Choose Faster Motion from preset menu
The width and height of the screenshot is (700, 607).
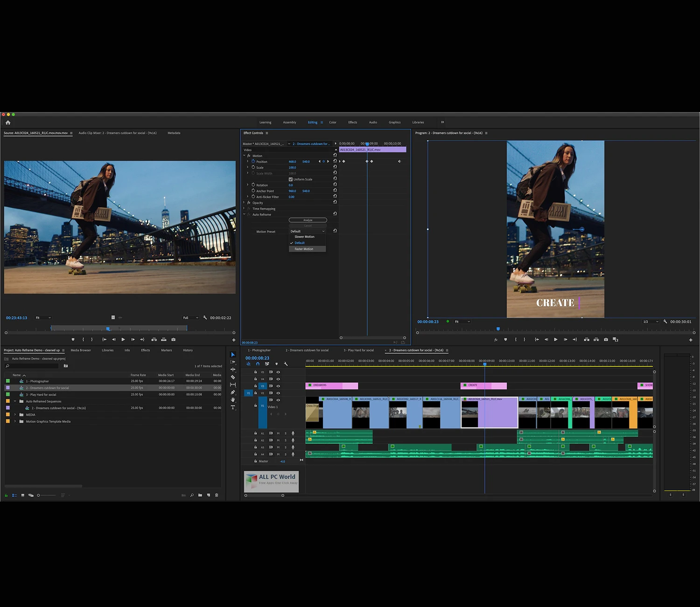pyautogui.click(x=304, y=249)
